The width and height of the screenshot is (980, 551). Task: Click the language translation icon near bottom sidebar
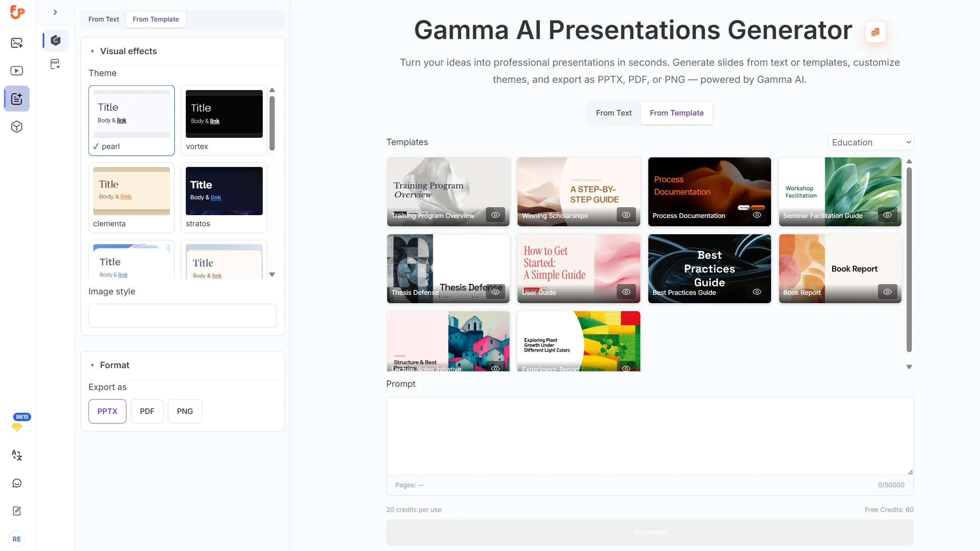point(17,455)
